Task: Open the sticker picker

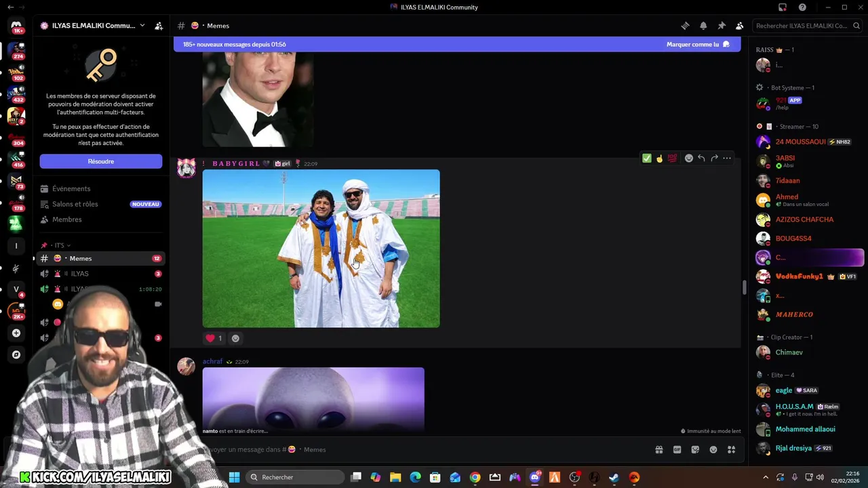Action: pyautogui.click(x=695, y=449)
